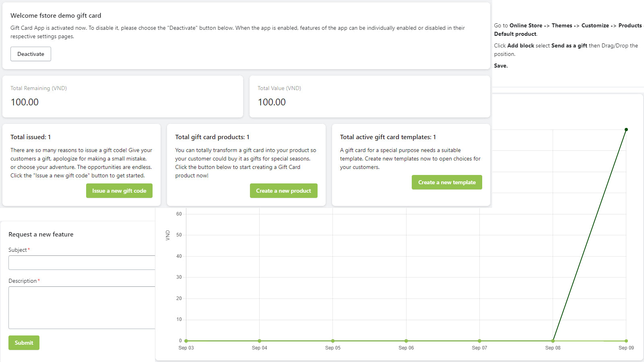The image size is (644, 362).
Task: Select the Sep 03 data point on chart
Action: coord(186,341)
